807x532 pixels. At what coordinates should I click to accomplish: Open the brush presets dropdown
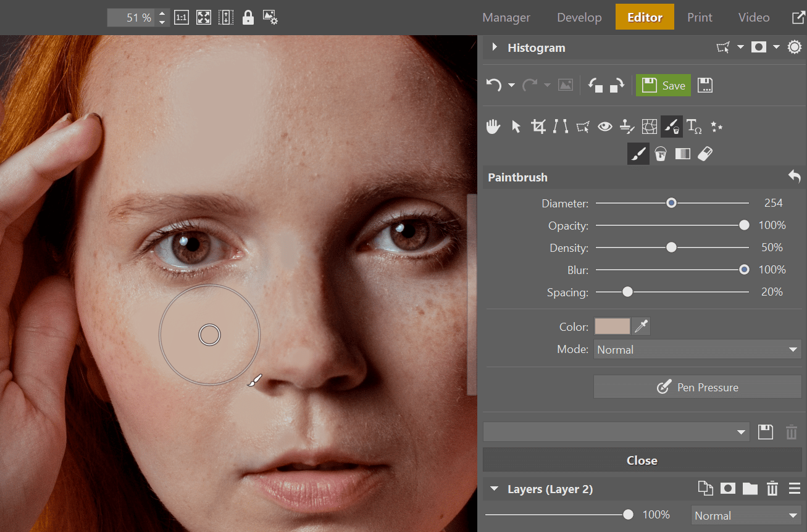[x=616, y=432]
